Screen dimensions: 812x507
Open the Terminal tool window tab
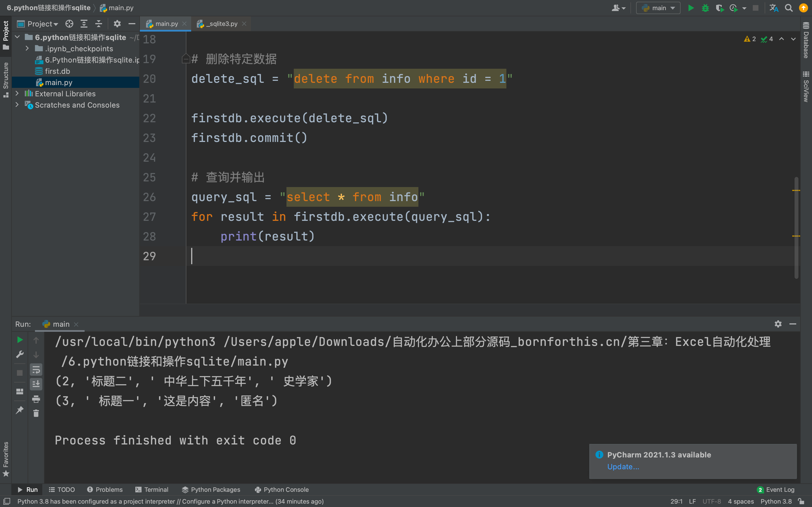coord(152,490)
